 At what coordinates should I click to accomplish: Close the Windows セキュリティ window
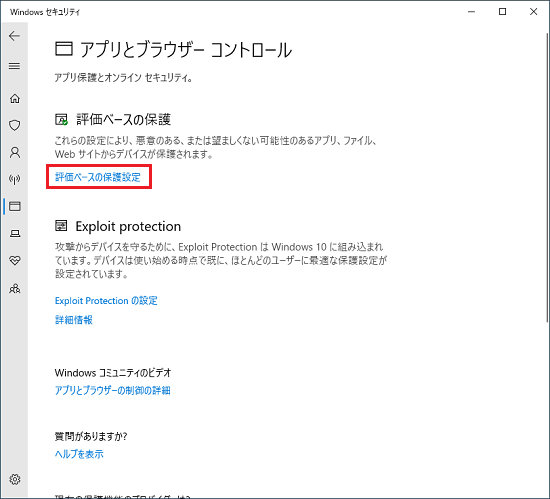click(x=534, y=12)
